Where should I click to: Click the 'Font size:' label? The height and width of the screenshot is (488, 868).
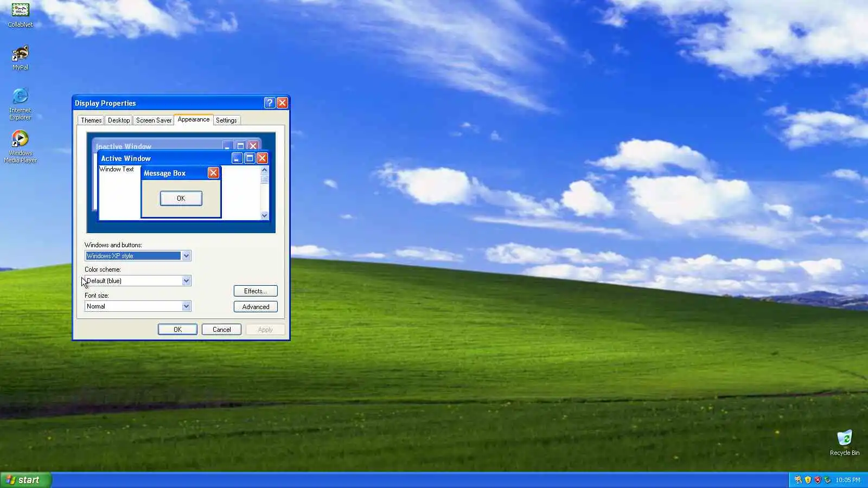coord(97,296)
